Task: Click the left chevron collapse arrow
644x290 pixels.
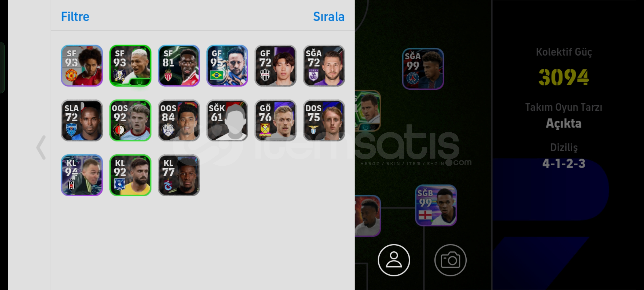Action: [x=41, y=147]
